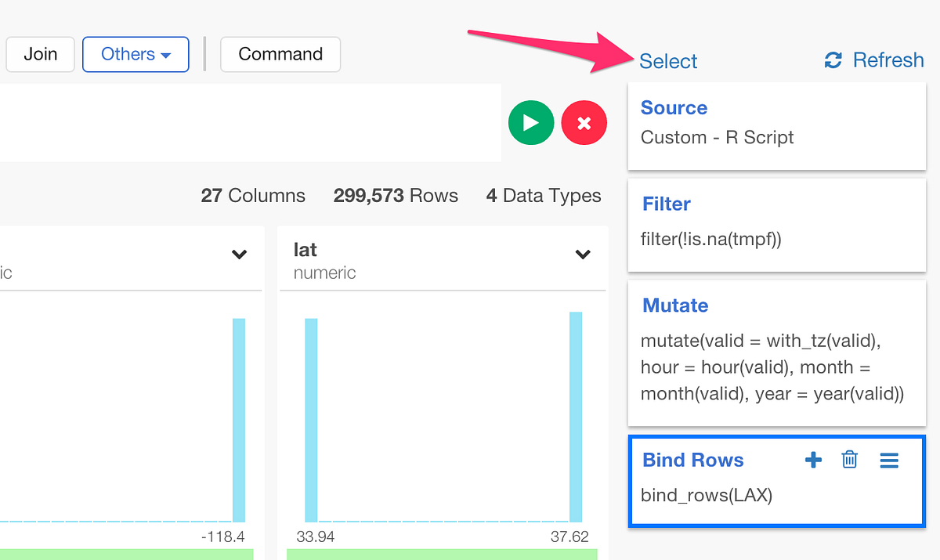The image size is (940, 560).
Task: Open the Others dropdown
Action: [x=136, y=54]
